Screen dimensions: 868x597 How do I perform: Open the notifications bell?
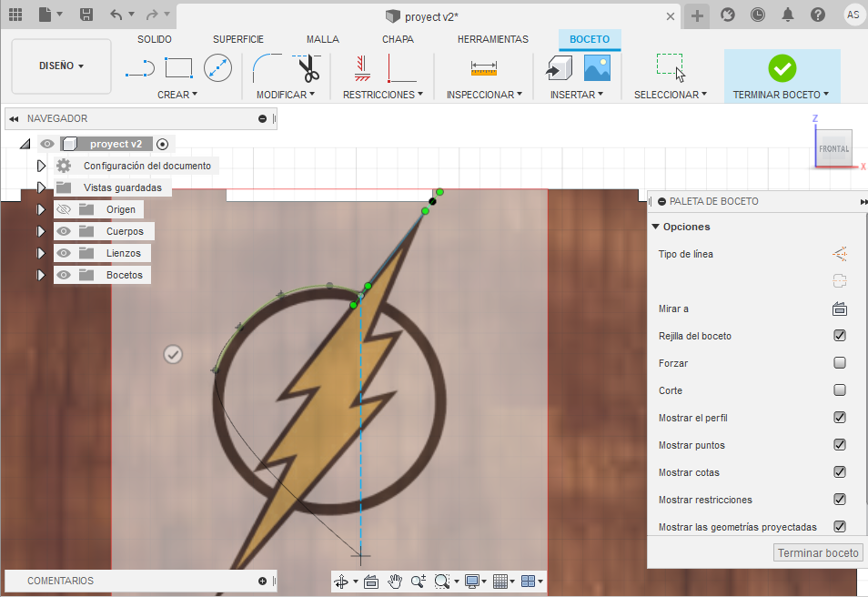788,15
